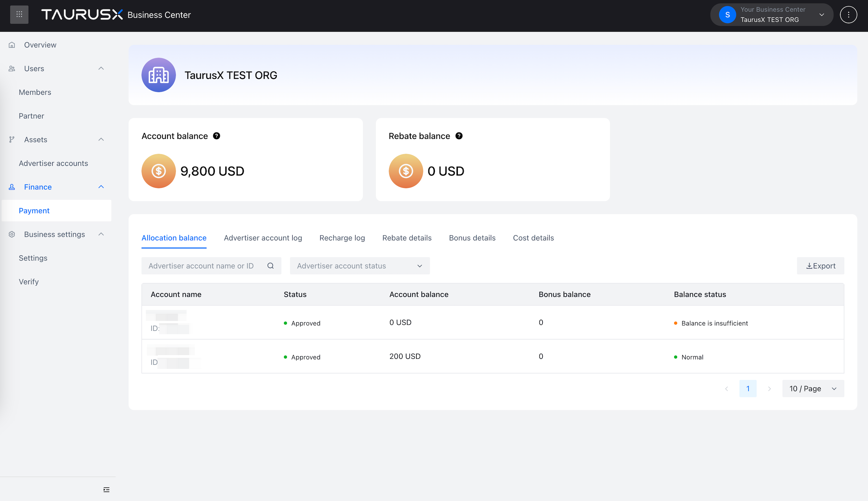This screenshot has width=868, height=501.
Task: Open Advertiser account status dropdown
Action: (x=360, y=266)
